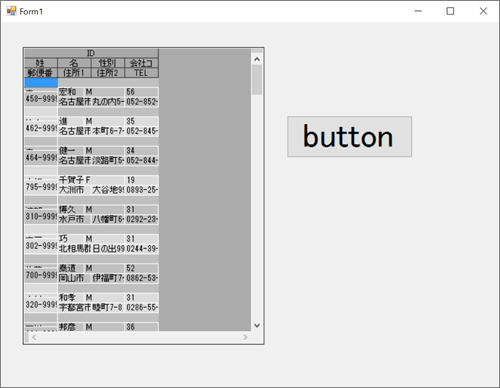
Task: Select the address cell 淡路町5-
Action: (x=108, y=160)
